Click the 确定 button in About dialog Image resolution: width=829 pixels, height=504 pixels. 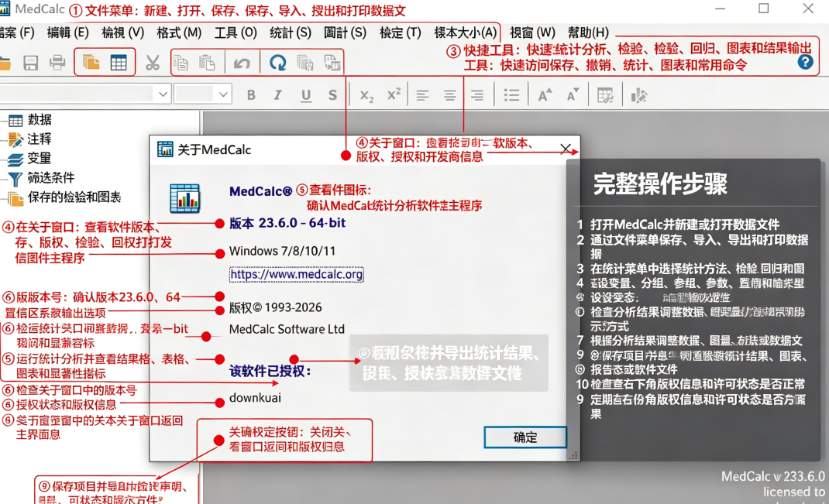pos(525,437)
